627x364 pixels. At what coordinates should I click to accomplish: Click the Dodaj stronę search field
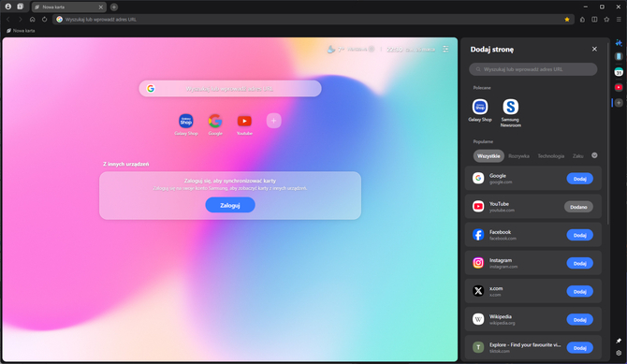[533, 69]
